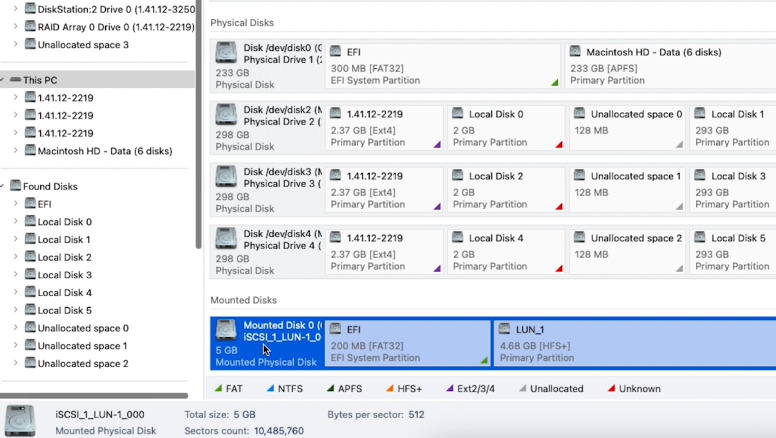The height and width of the screenshot is (438, 776).
Task: Click the Mounted Disks section heading
Action: pyautogui.click(x=243, y=300)
